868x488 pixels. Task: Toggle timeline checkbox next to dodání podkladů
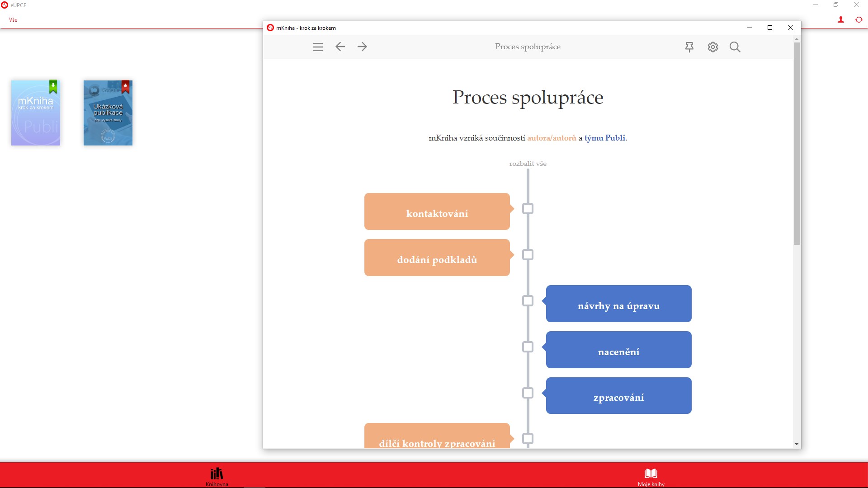(x=528, y=255)
